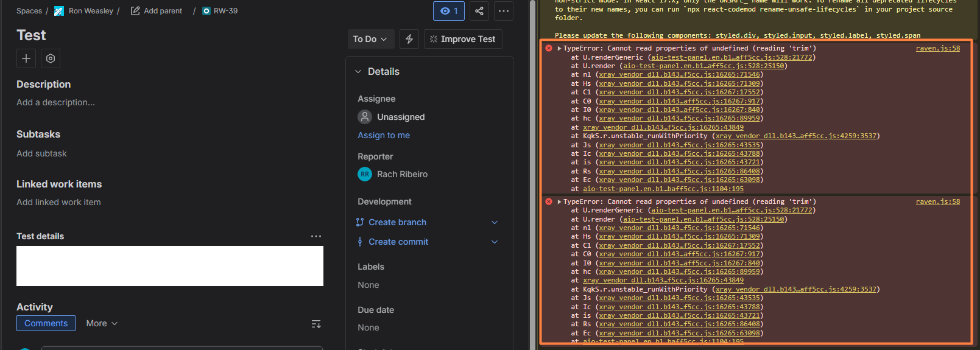This screenshot has height=350, width=980.
Task: Click the Improve Test button
Action: [463, 39]
